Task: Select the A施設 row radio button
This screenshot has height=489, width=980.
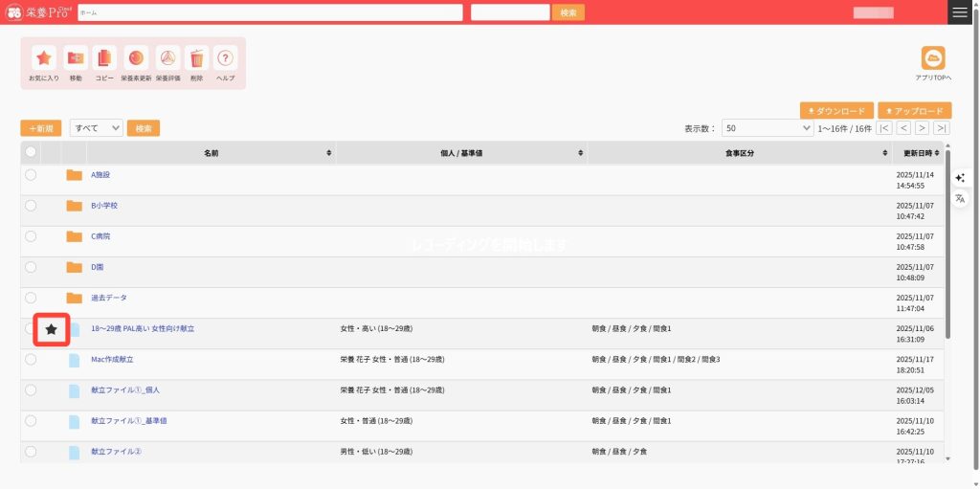Action: [x=31, y=175]
